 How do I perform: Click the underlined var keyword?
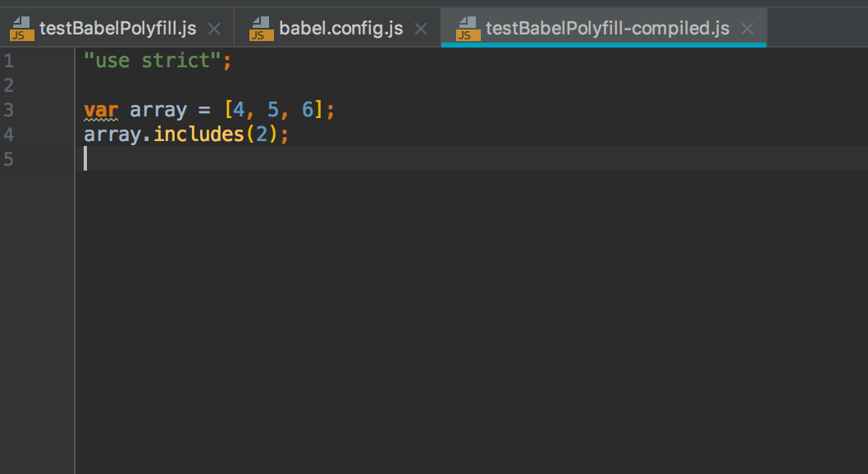[x=101, y=110]
